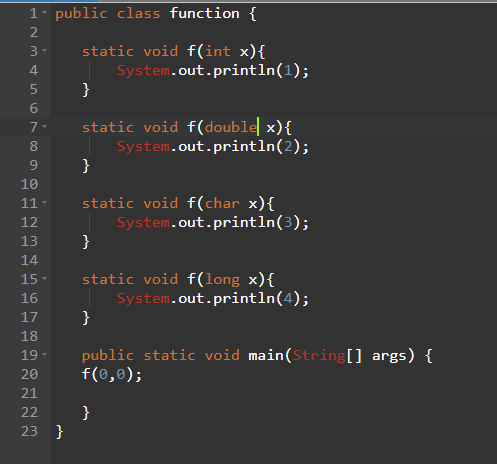Image resolution: width=497 pixels, height=464 pixels.
Task: Collapse the f(double x) fold arrow on line 7
Action: pyautogui.click(x=45, y=127)
